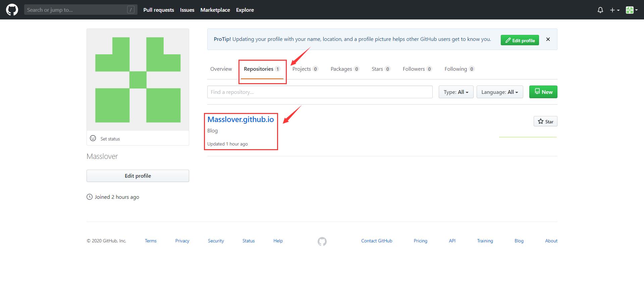Select the Repositories tab
This screenshot has height=290, width=644.
262,69
